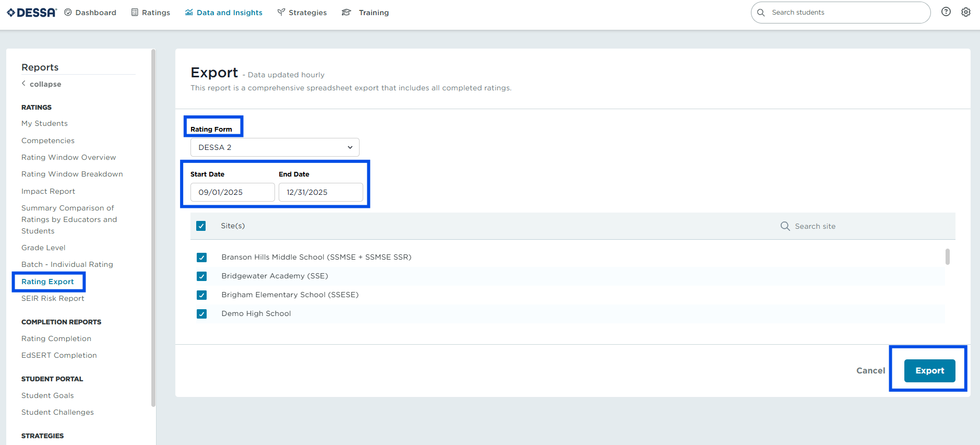980x445 pixels.
Task: Click the site list scrollbar thumb
Action: [947, 256]
